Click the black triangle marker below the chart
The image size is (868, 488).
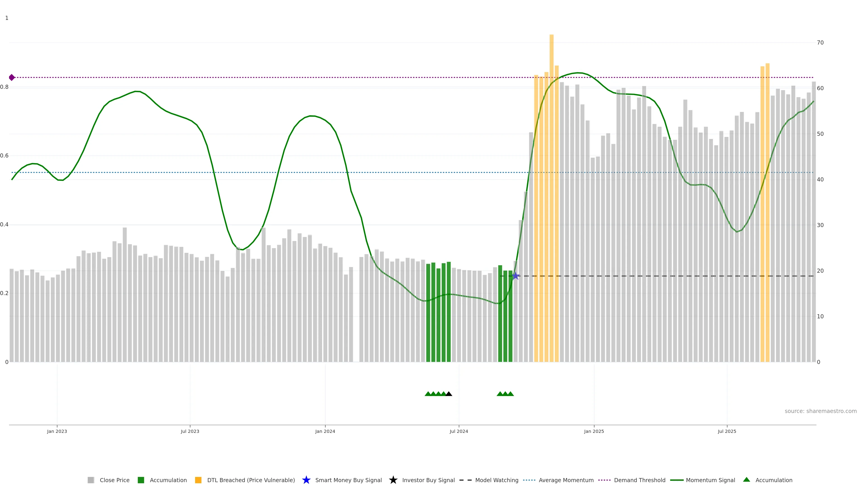449,394
